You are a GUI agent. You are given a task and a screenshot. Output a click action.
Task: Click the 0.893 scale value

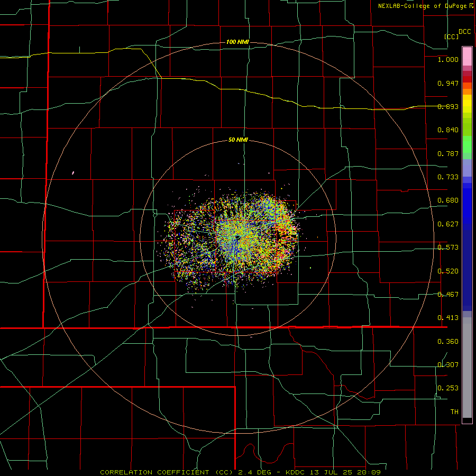pos(448,106)
